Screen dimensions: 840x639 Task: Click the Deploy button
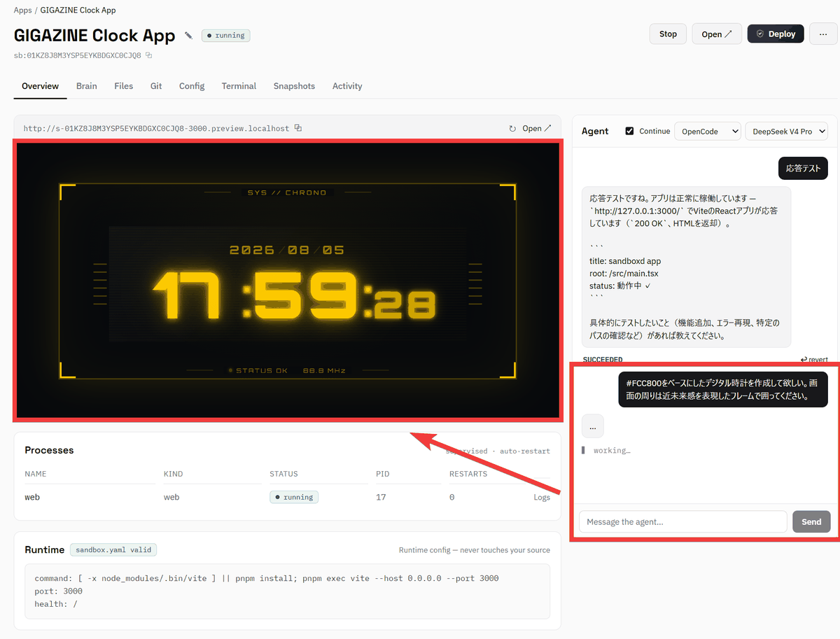click(776, 34)
